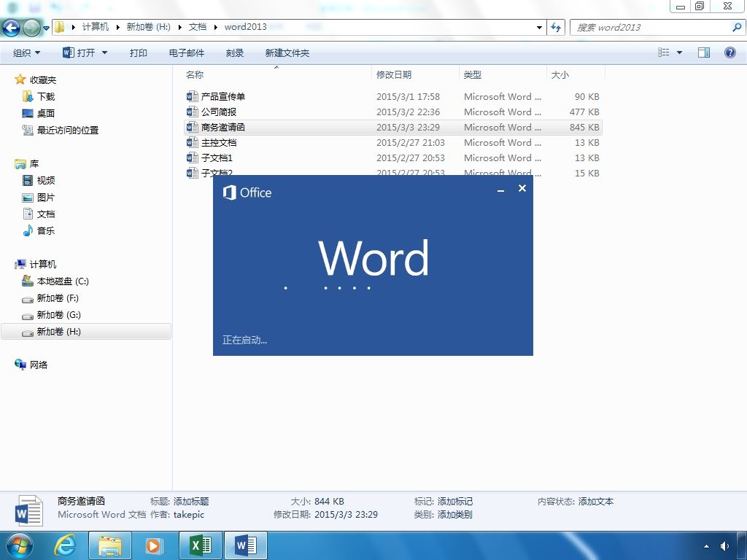This screenshot has height=560, width=747.
Task: Open 新加卷 (G:) drive
Action: pyautogui.click(x=58, y=315)
